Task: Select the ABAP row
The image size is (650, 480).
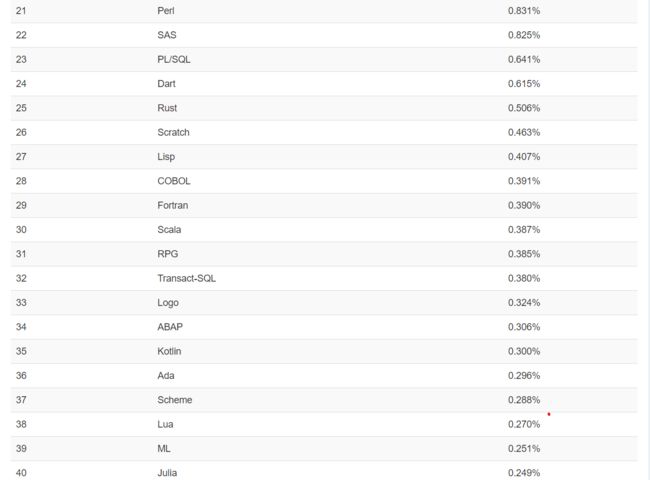Action: (x=324, y=327)
